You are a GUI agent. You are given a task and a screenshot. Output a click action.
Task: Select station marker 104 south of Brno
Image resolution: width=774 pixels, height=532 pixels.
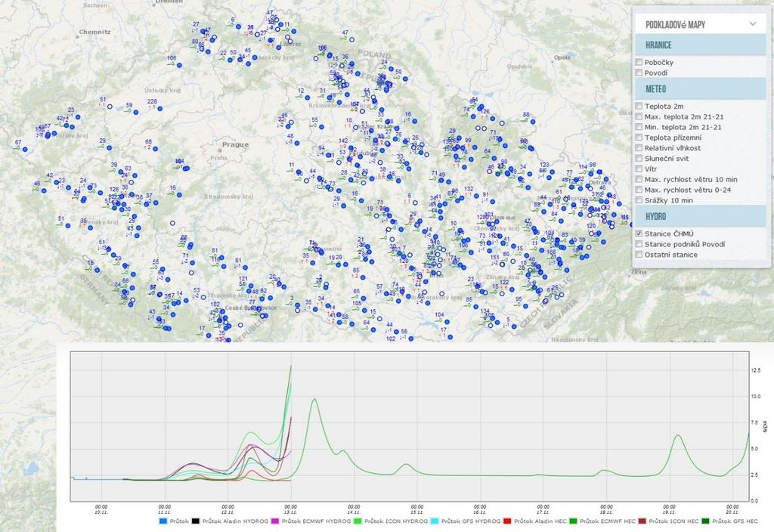coord(446,321)
